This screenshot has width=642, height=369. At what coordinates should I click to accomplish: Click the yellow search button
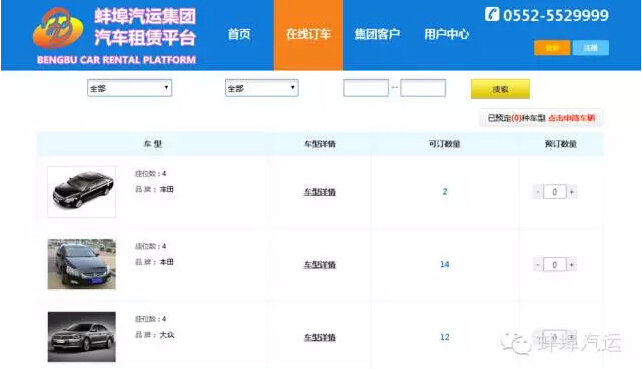click(x=500, y=89)
